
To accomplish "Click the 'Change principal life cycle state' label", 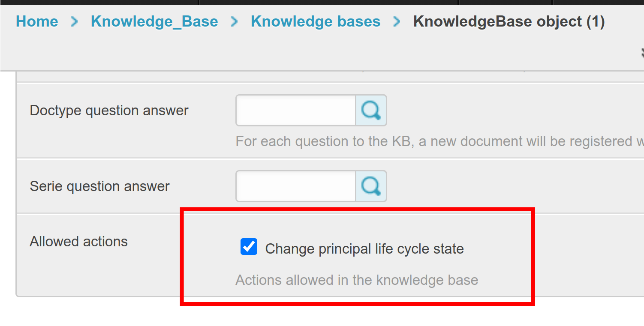I will tap(364, 249).
